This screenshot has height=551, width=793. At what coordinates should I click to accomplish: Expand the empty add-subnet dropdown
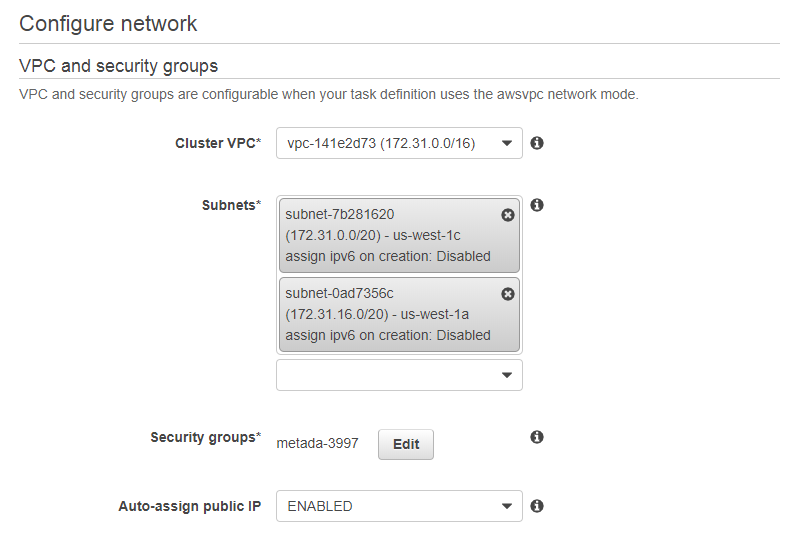click(399, 375)
